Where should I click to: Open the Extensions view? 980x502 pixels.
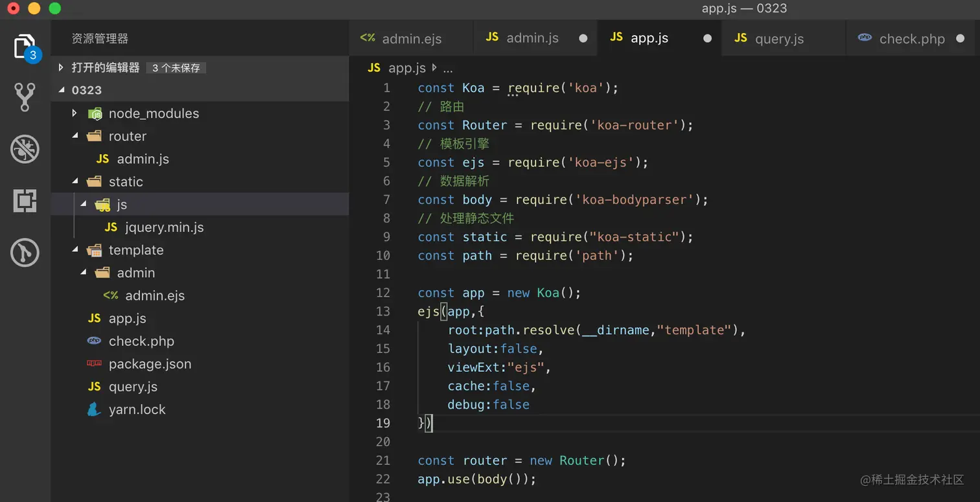tap(25, 201)
